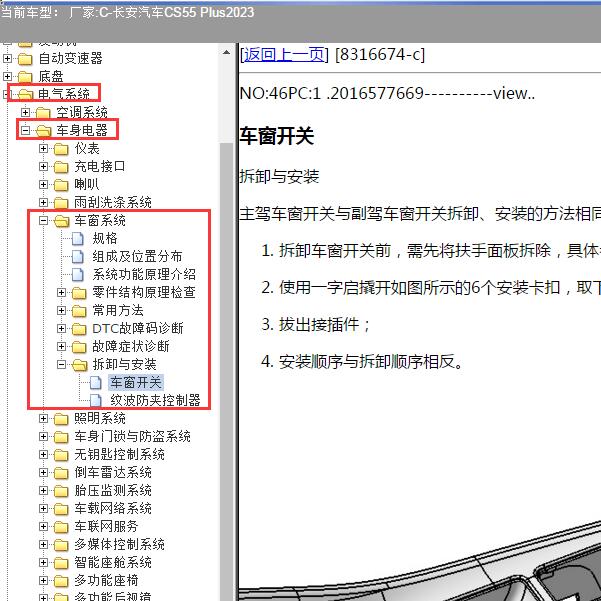The image size is (601, 601).
Task: Click the 电气系统 open folder icon
Action: tap(25, 94)
